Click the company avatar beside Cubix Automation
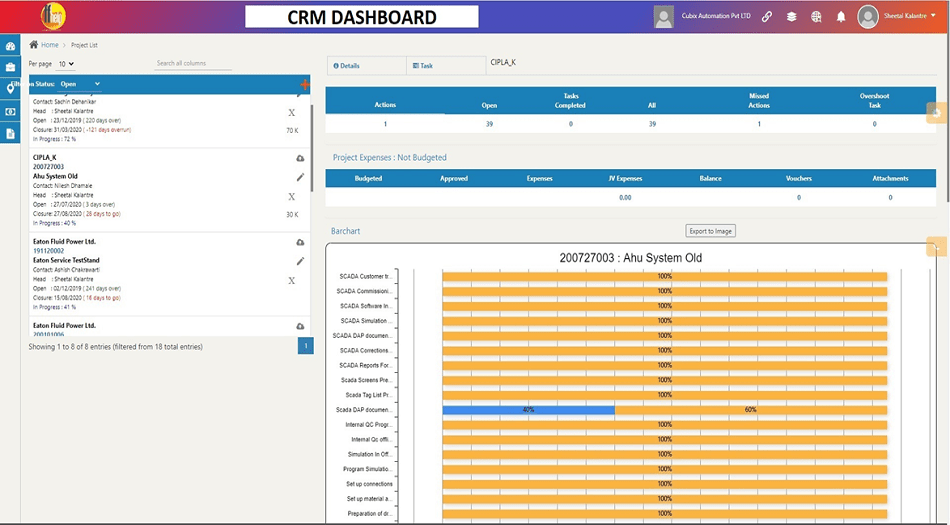The height and width of the screenshot is (525, 950). [663, 17]
